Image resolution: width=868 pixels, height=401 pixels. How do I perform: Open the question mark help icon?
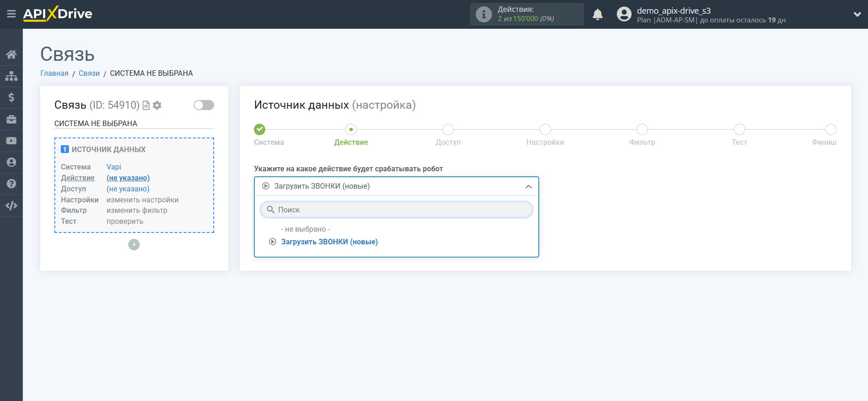coord(11,184)
